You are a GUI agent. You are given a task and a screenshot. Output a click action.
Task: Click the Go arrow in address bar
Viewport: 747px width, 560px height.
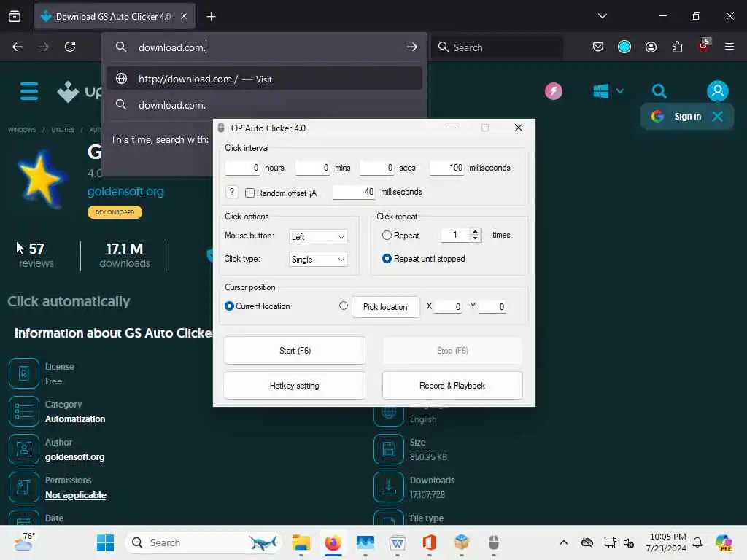pos(412,47)
